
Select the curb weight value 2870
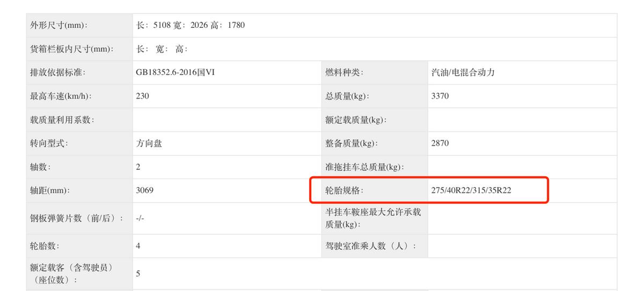440,144
